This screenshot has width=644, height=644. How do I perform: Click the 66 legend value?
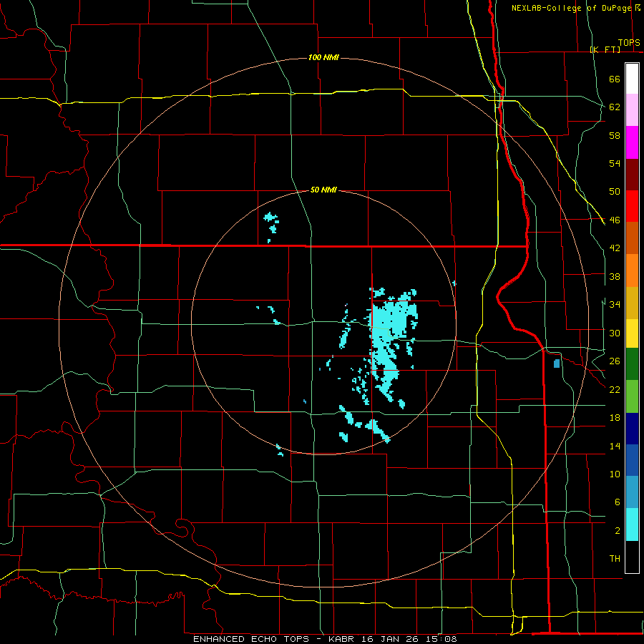(615, 79)
